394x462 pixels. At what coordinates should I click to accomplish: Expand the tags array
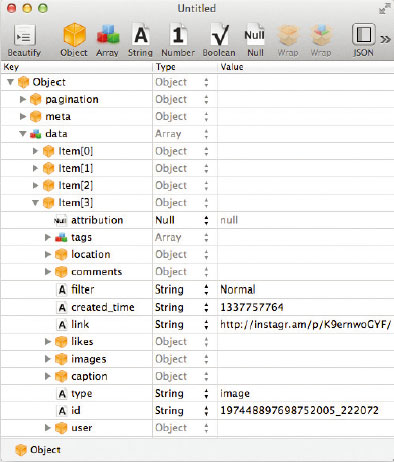click(48, 237)
